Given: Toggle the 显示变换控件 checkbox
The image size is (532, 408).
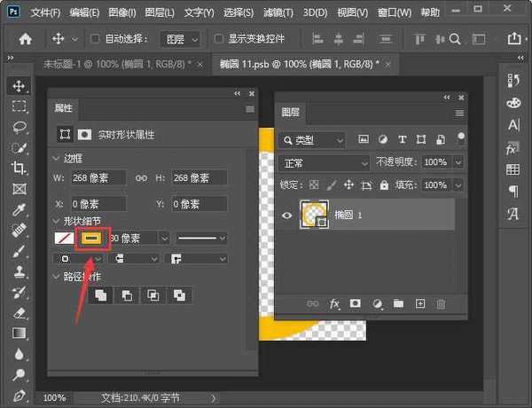Looking at the screenshot, I should (x=219, y=39).
